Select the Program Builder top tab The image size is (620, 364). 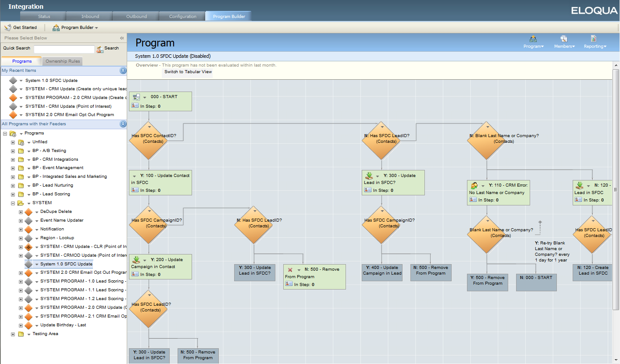click(229, 17)
